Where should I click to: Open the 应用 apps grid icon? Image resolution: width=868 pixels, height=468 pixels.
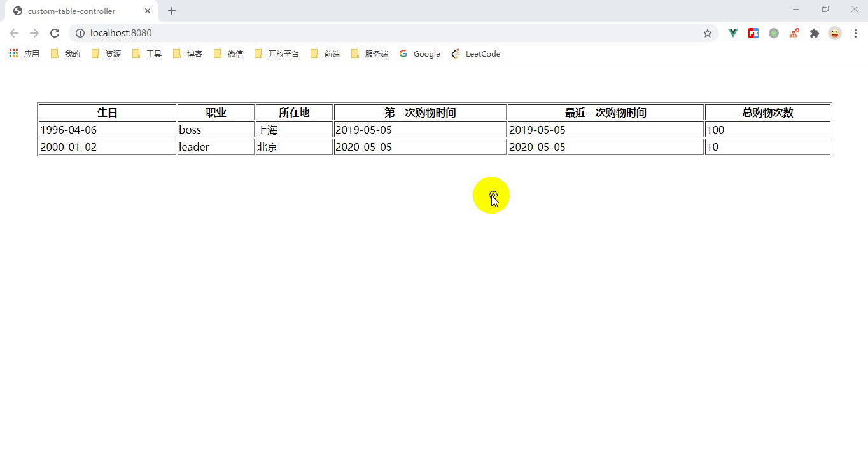click(x=13, y=53)
